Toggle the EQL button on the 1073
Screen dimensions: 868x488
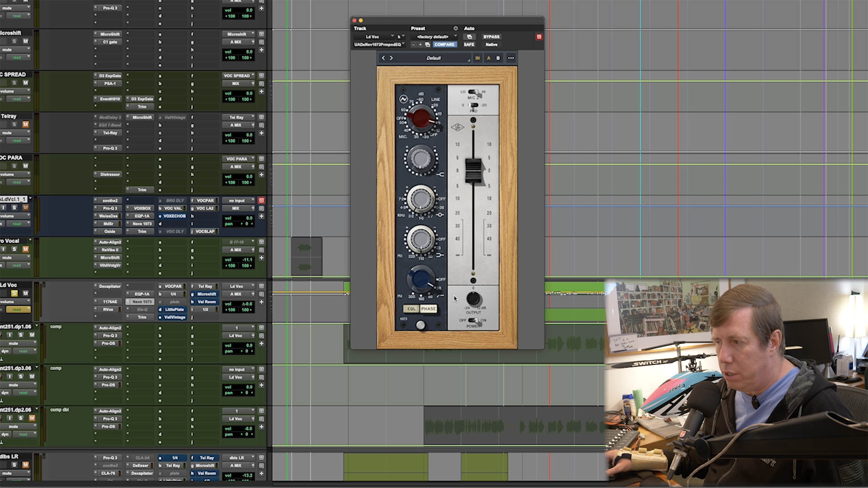(411, 309)
